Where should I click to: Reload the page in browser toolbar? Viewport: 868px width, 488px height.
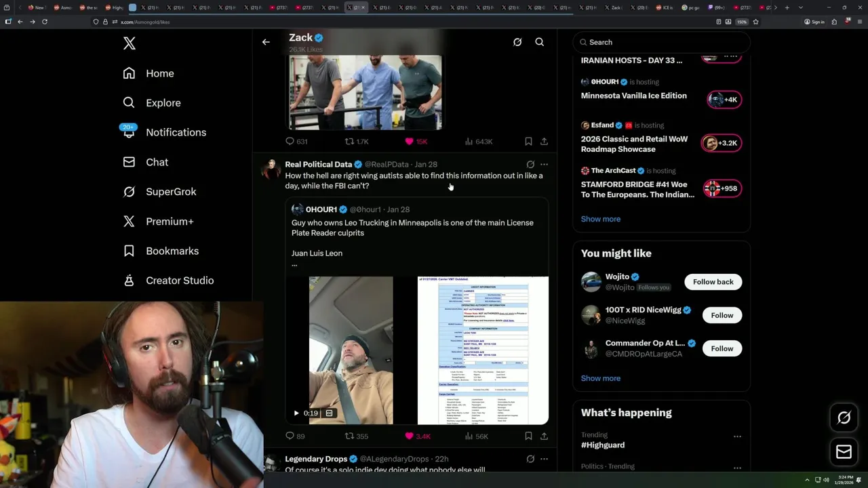tap(45, 22)
